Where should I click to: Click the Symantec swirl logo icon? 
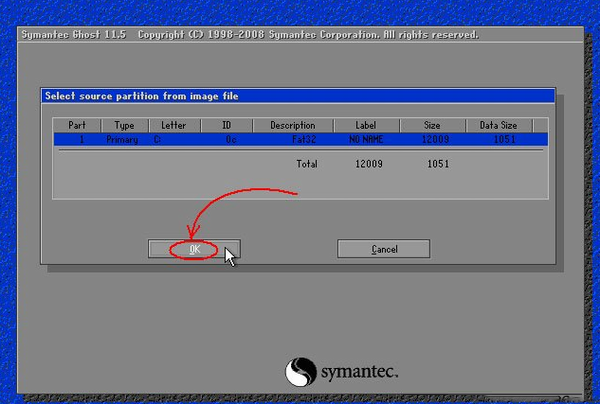301,372
